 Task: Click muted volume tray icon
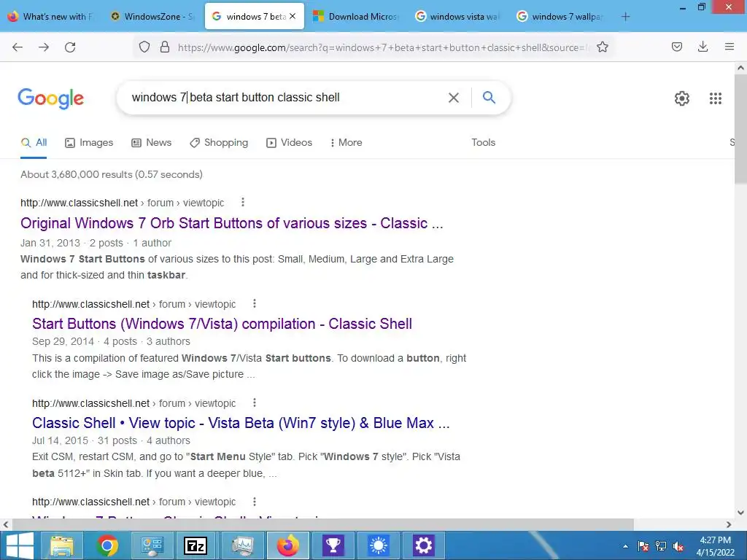coord(678,546)
